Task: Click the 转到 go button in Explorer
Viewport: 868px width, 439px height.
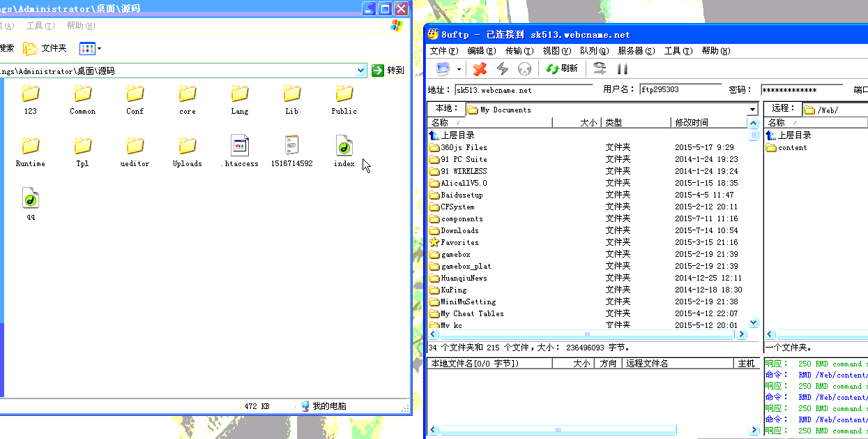Action: tap(388, 70)
